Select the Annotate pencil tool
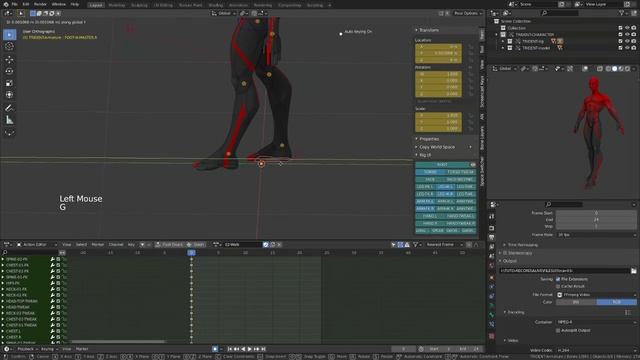 click(x=9, y=108)
